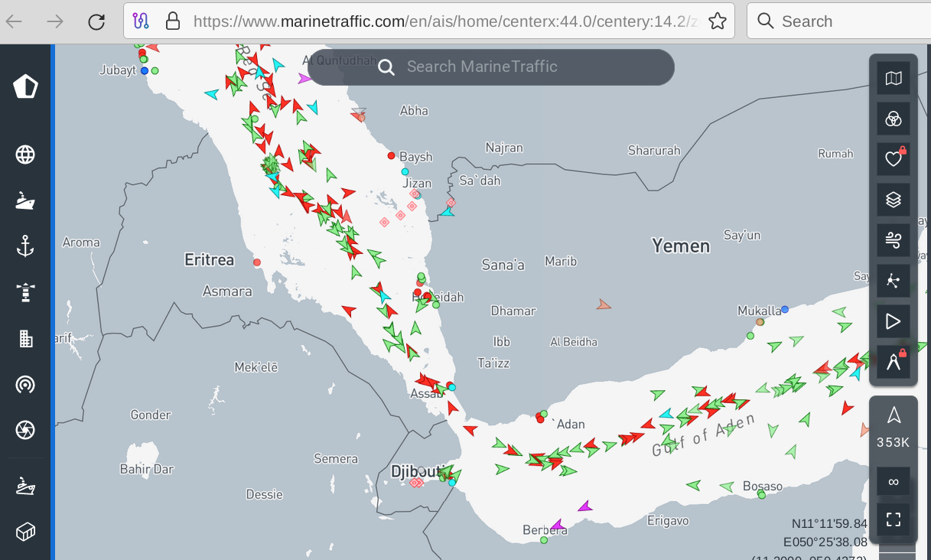Focus the browser Search box

tap(838, 21)
